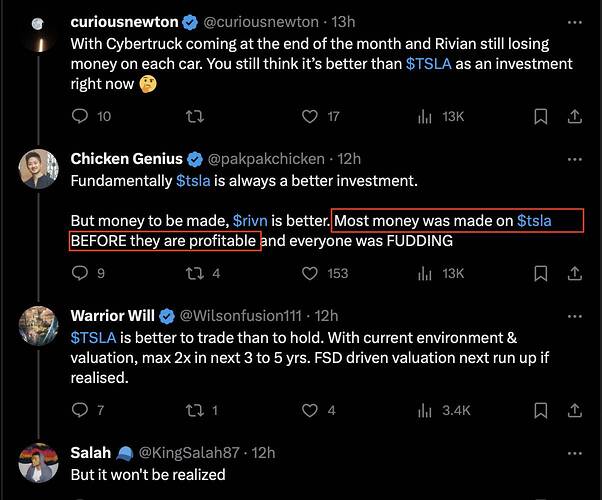Reply to Chicken Genius's tweet
The width and height of the screenshot is (602, 500).
[81, 273]
